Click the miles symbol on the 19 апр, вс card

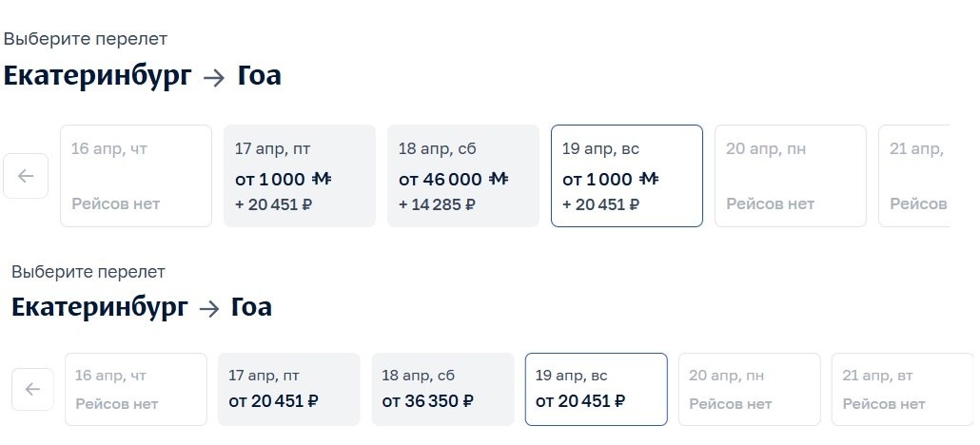pyautogui.click(x=649, y=180)
